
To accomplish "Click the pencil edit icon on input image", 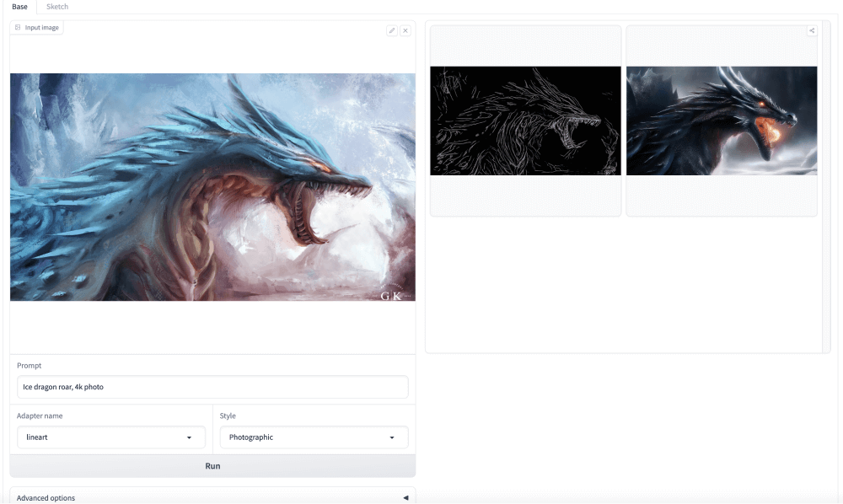I will 391,30.
